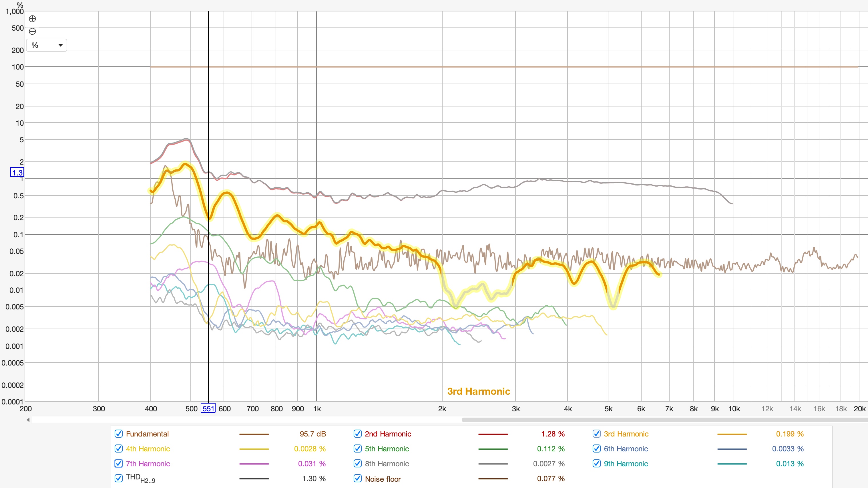Click the 9th Harmonic teal line swatch
868x488 pixels.
point(732,464)
